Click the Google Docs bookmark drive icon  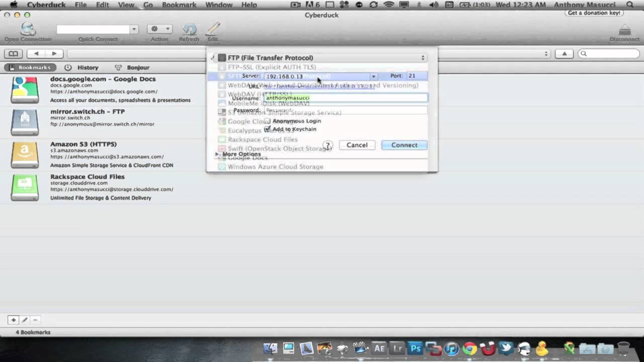tap(25, 90)
